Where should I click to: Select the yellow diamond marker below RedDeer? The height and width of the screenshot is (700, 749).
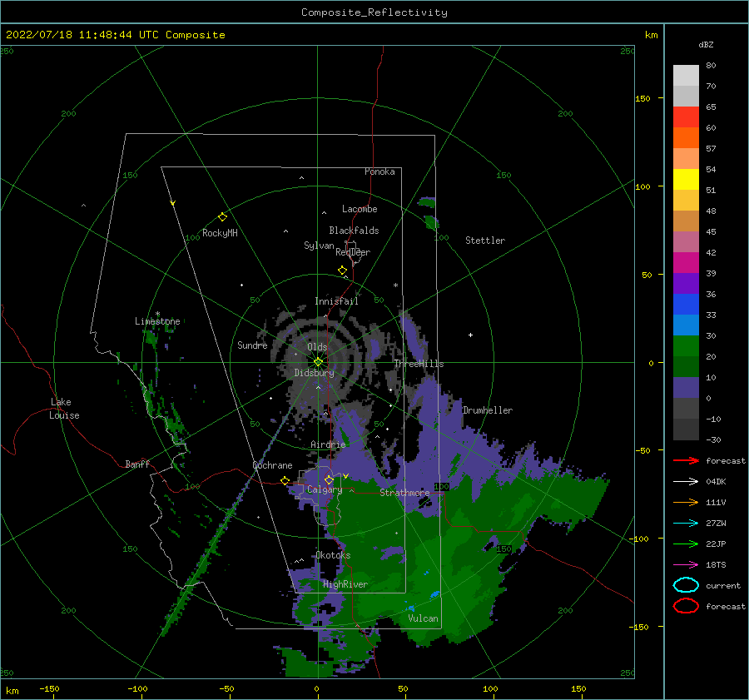click(342, 271)
